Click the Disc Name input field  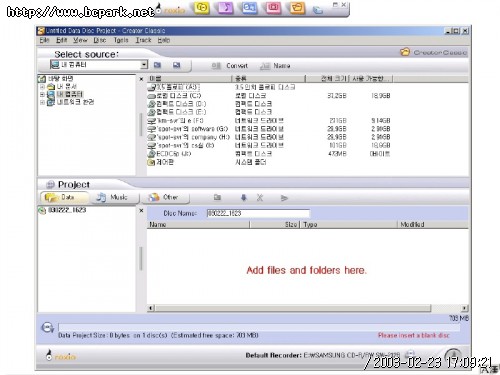(x=258, y=213)
